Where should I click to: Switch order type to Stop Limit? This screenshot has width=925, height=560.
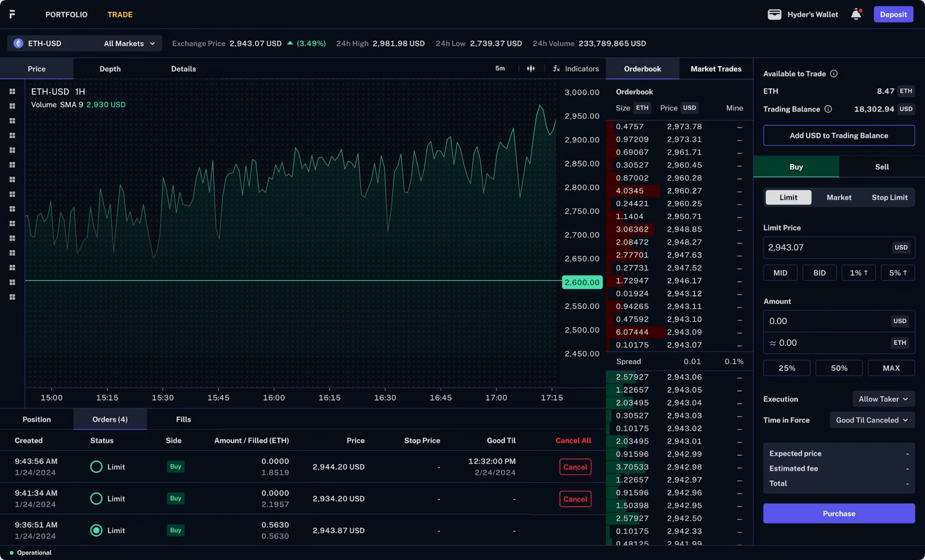pos(889,197)
